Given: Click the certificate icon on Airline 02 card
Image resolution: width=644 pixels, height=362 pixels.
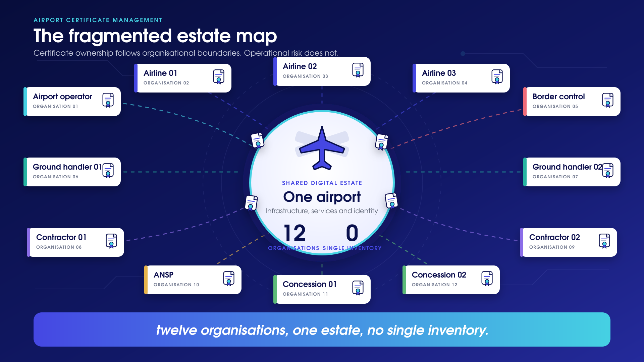Looking at the screenshot, I should coord(358,70).
